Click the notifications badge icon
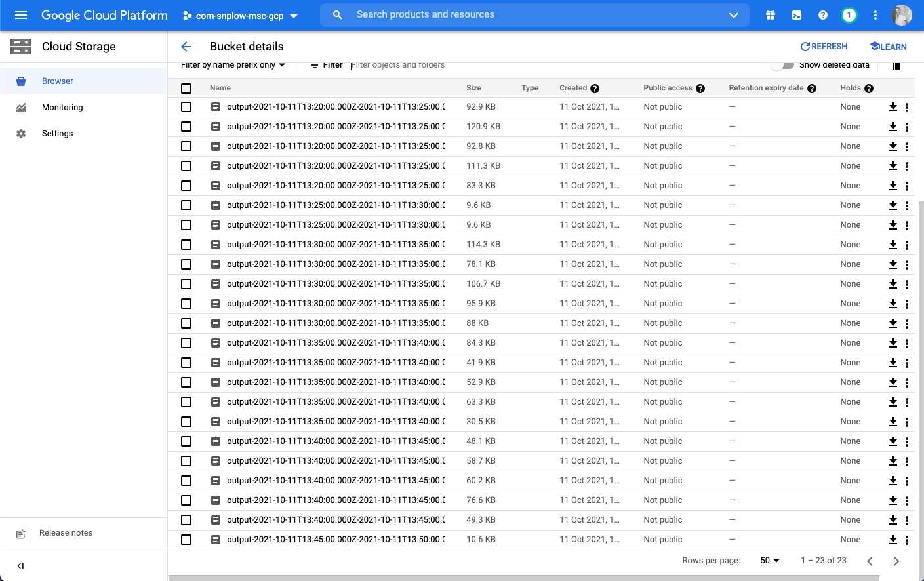This screenshot has width=924, height=581. (x=849, y=15)
